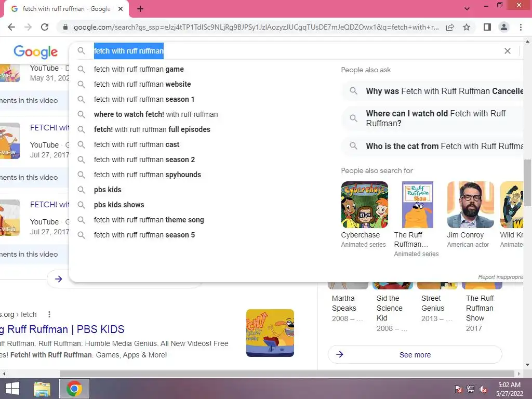Image resolution: width=532 pixels, height=399 pixels.
Task: Open the browser side panel icon
Action: click(x=487, y=27)
